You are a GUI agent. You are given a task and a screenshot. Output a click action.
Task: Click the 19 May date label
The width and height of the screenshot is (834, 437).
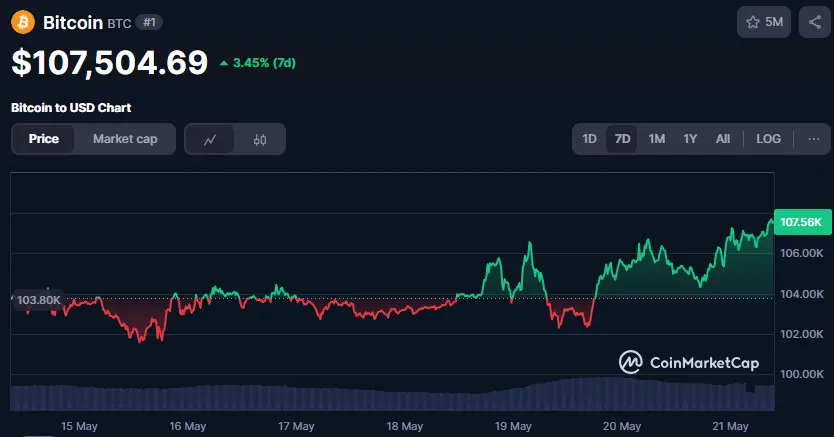click(513, 426)
